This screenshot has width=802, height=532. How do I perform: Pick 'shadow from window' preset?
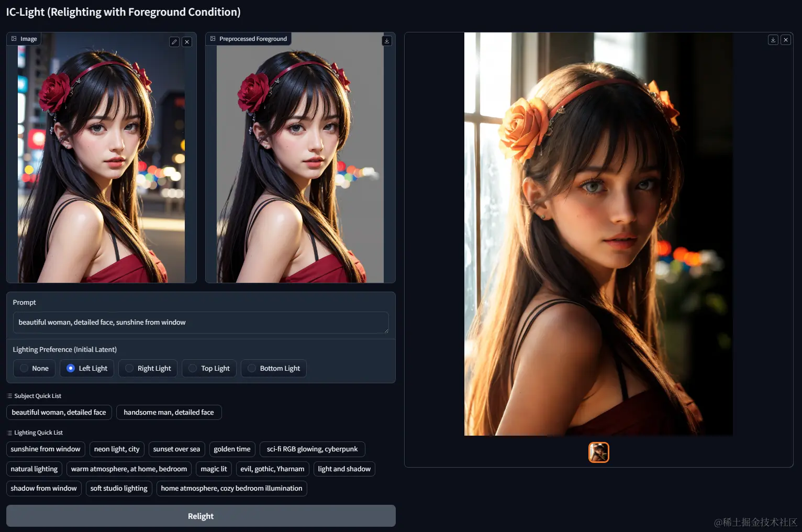coord(44,489)
